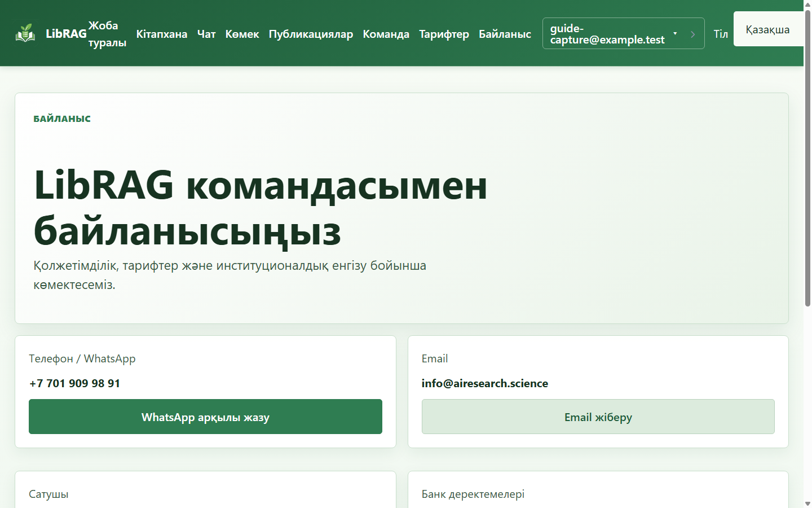Select Байланыс in the navigation bar
Image resolution: width=812 pixels, height=508 pixels.
[x=505, y=34]
